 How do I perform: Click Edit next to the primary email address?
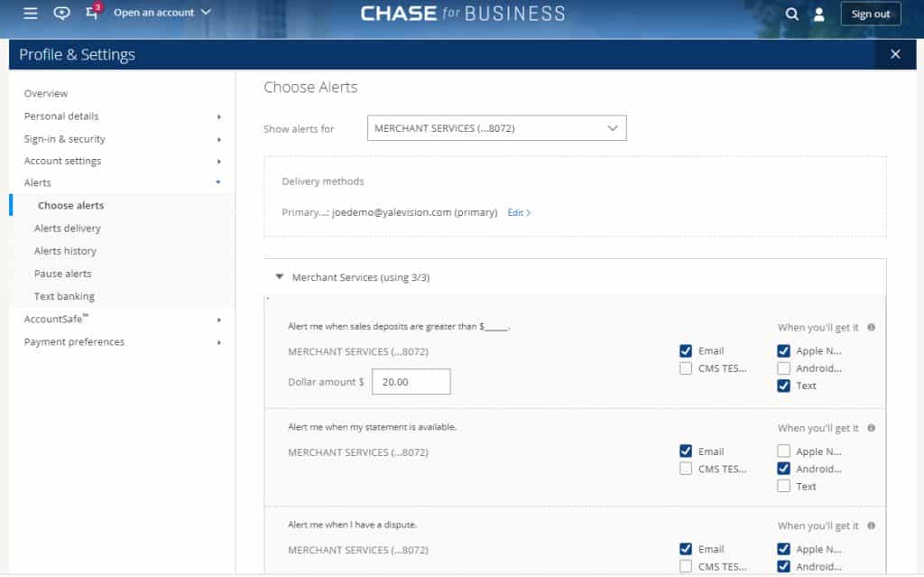click(517, 212)
